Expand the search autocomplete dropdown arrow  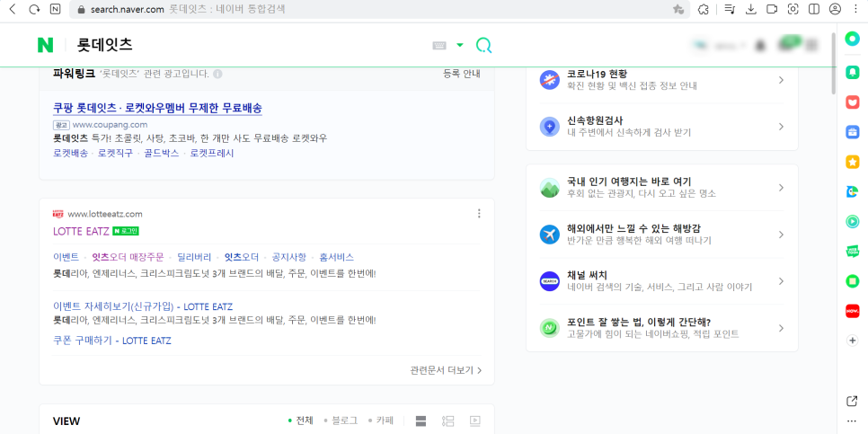point(460,46)
